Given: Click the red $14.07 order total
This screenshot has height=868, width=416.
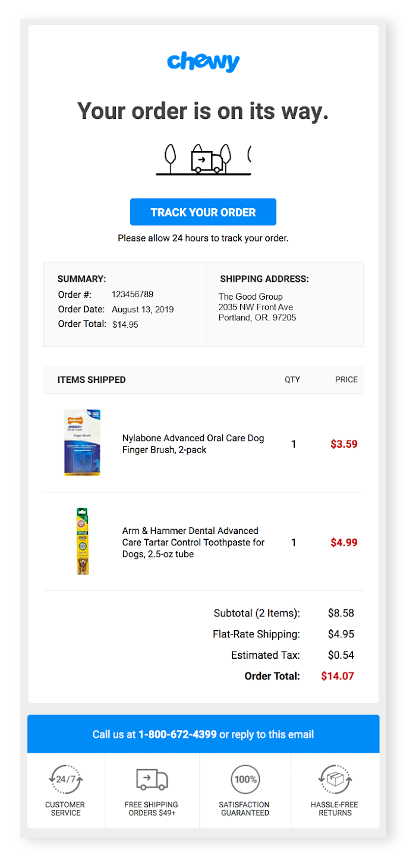Looking at the screenshot, I should click(x=337, y=676).
